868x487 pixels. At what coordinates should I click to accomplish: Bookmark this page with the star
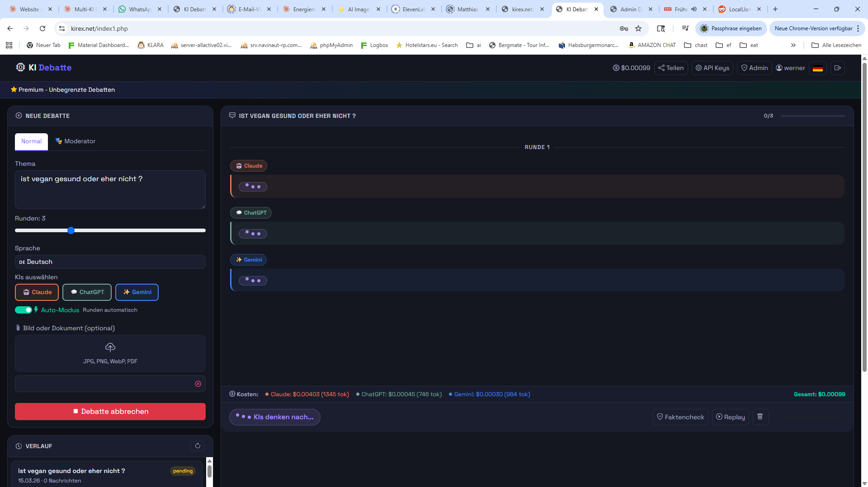point(638,28)
